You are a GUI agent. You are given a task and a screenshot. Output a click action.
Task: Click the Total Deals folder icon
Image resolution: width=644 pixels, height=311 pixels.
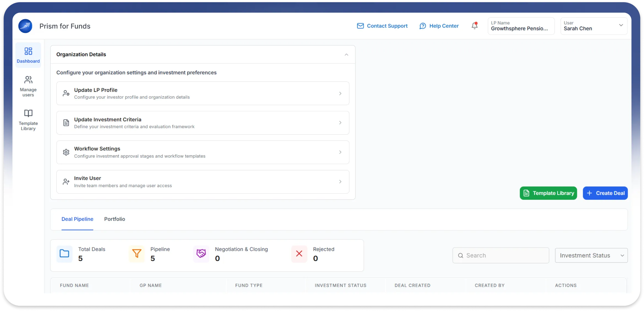[64, 254]
